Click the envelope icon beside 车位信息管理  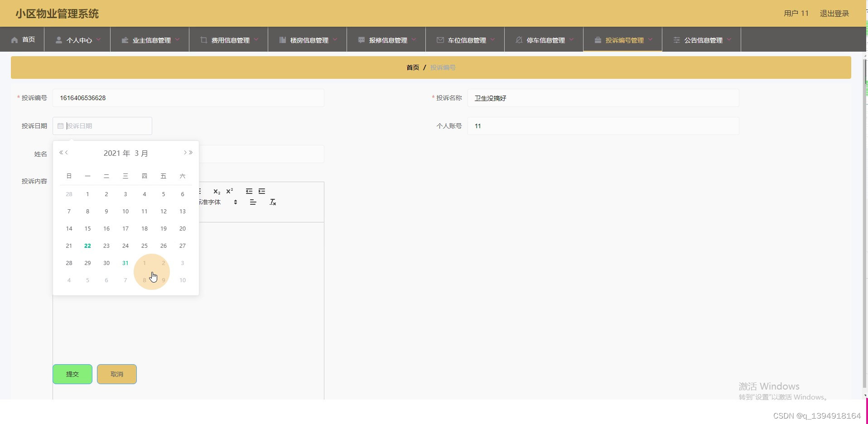440,40
